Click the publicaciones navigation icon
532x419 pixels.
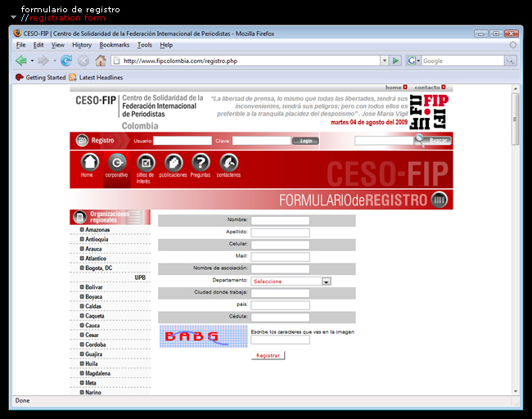173,164
